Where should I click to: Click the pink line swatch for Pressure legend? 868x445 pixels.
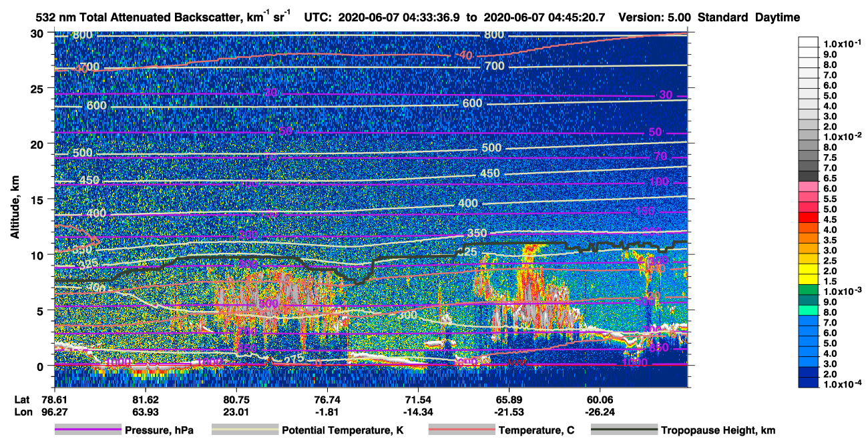click(87, 430)
